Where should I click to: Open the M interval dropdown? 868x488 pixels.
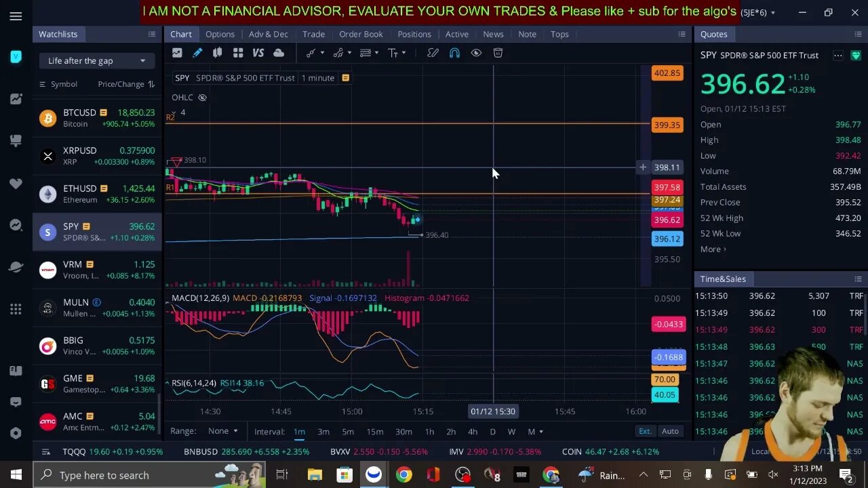pos(536,432)
